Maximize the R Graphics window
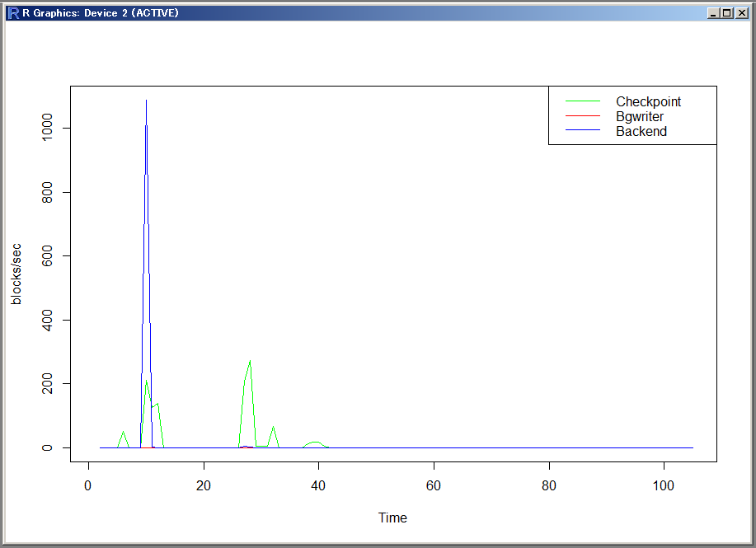 pos(727,13)
